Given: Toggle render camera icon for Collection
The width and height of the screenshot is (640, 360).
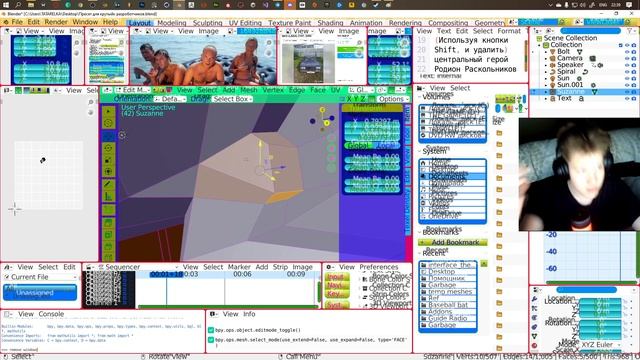Looking at the screenshot, I should tap(634, 45).
